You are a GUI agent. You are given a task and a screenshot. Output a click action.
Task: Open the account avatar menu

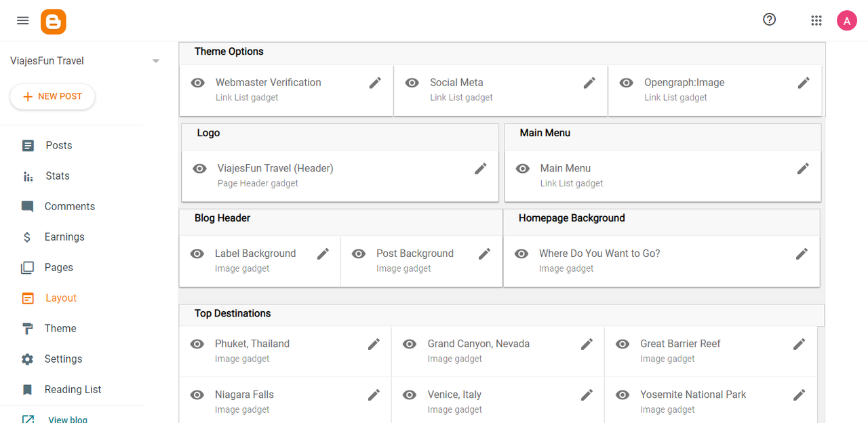point(846,20)
